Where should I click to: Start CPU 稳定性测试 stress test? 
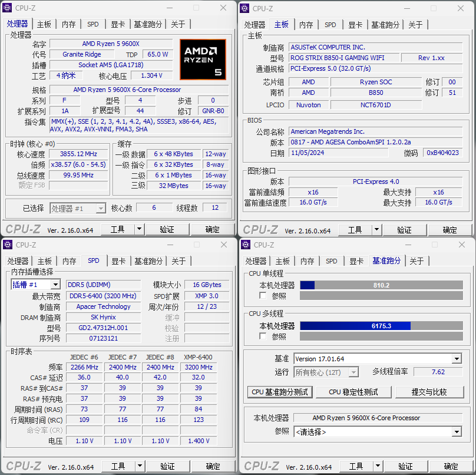tap(353, 392)
